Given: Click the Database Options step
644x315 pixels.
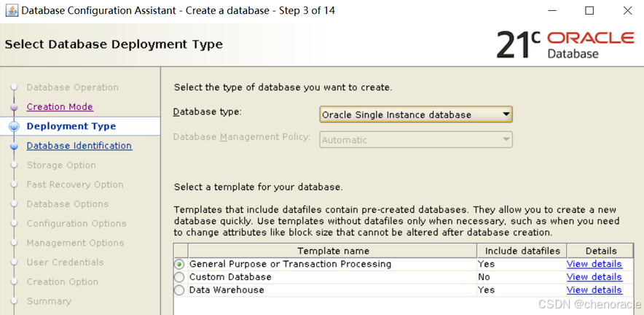Looking at the screenshot, I should point(68,204).
